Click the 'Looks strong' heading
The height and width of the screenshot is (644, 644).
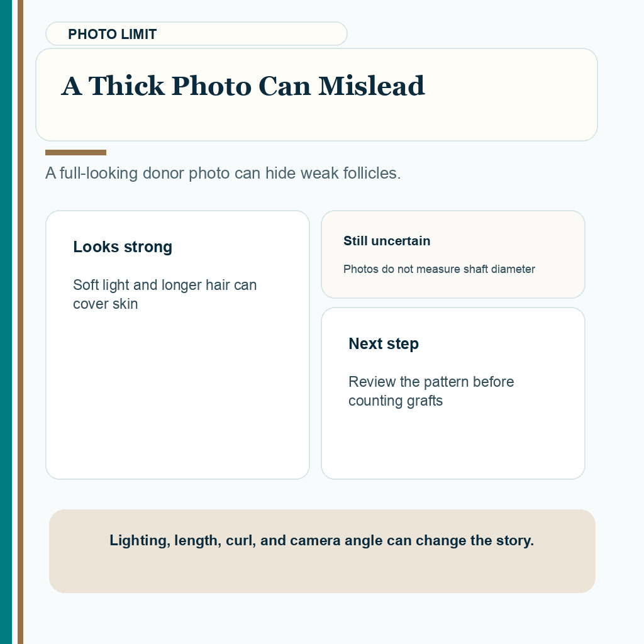tap(123, 247)
